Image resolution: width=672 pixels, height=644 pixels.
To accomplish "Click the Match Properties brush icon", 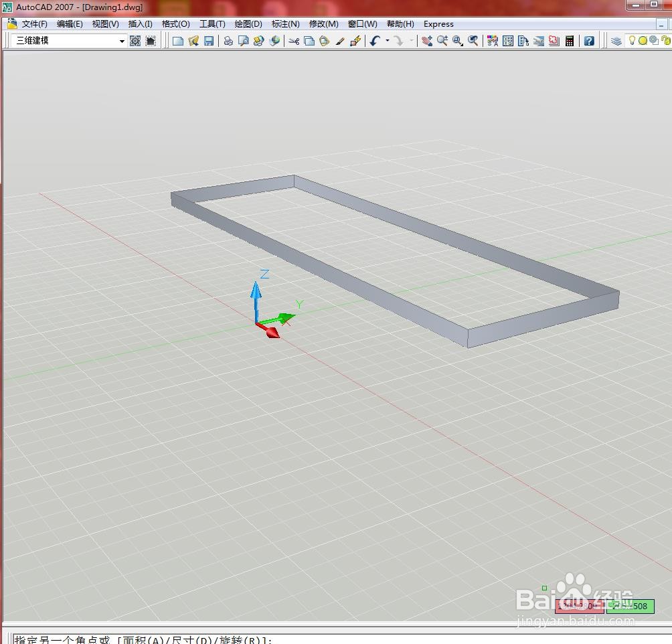I will click(340, 41).
